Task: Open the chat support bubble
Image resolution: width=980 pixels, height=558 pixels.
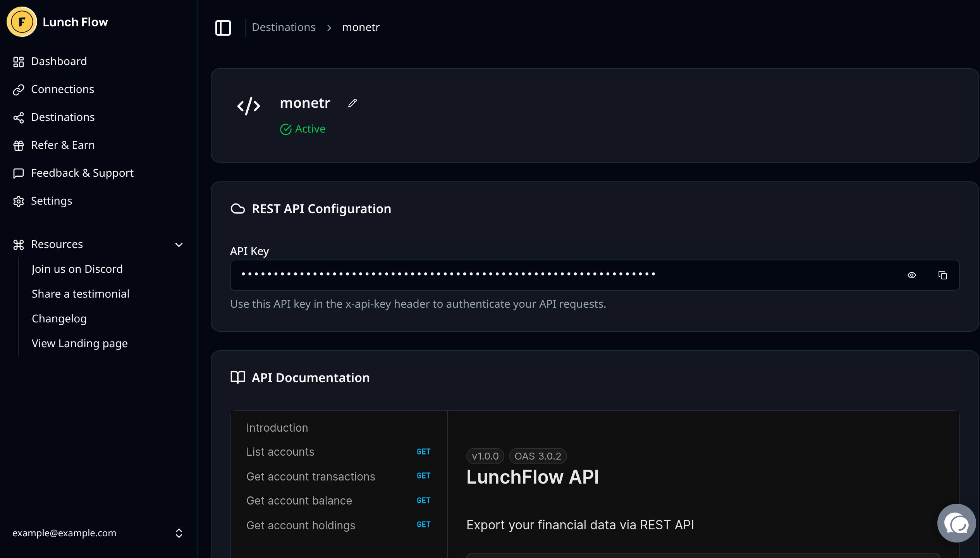Action: 956,523
